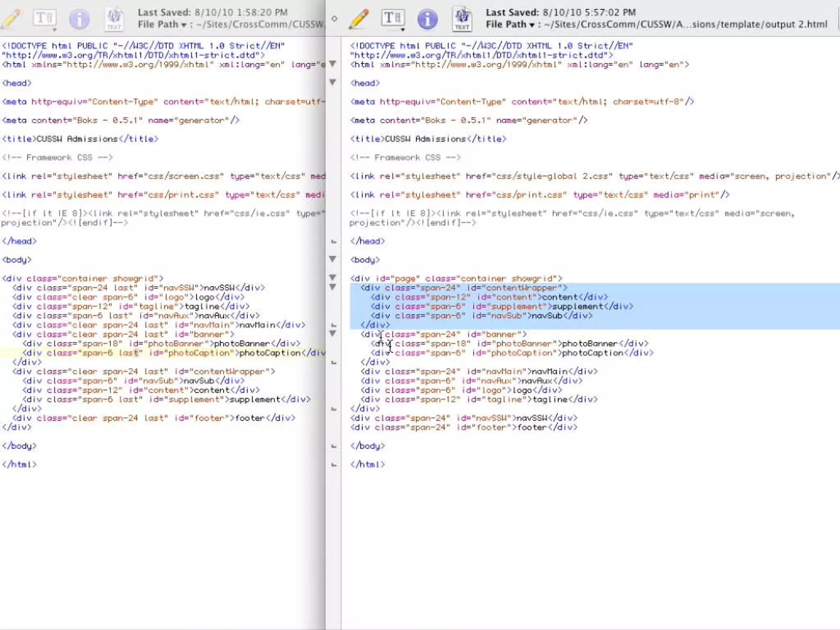Fold the banner div using its gutter triangle
This screenshot has height=630, width=840.
click(333, 333)
